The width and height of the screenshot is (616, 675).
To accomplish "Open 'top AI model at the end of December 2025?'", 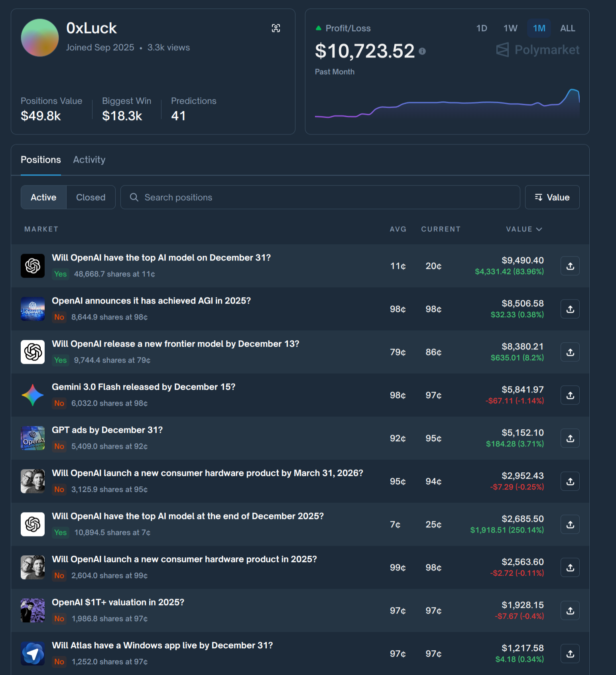I will click(188, 516).
